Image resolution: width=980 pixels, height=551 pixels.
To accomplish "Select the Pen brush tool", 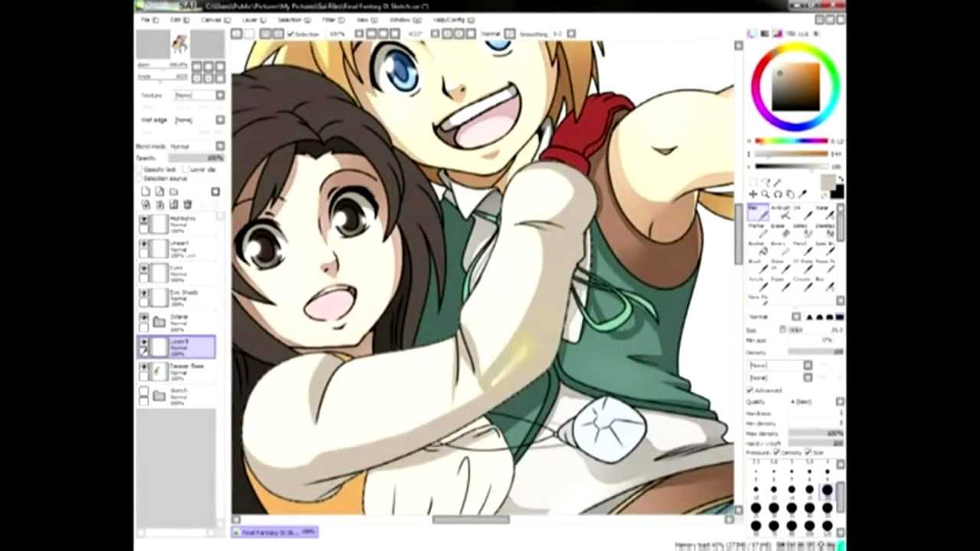I will point(759,213).
